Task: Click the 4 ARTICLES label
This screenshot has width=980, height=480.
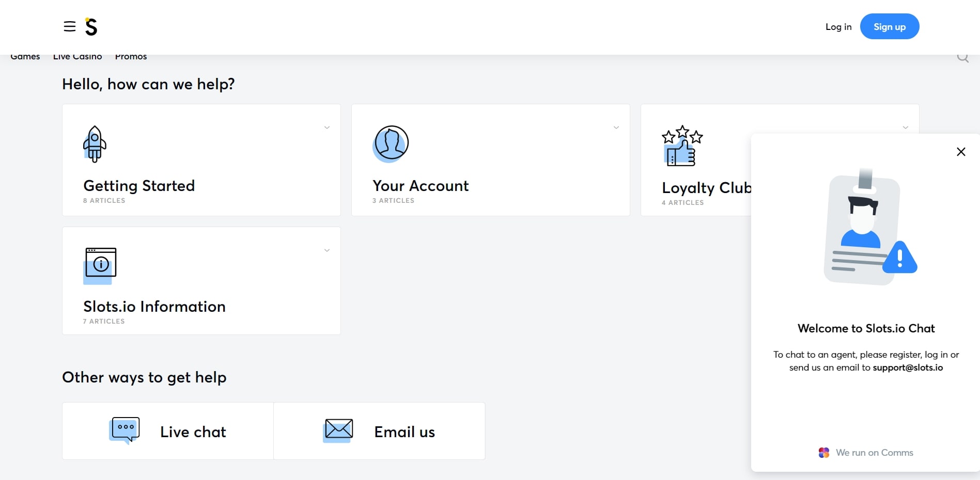Action: (x=682, y=202)
